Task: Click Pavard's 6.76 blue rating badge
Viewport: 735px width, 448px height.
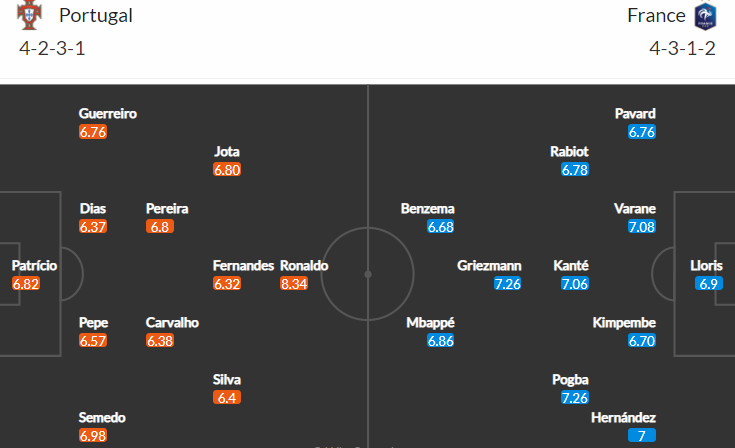Action: (x=642, y=132)
